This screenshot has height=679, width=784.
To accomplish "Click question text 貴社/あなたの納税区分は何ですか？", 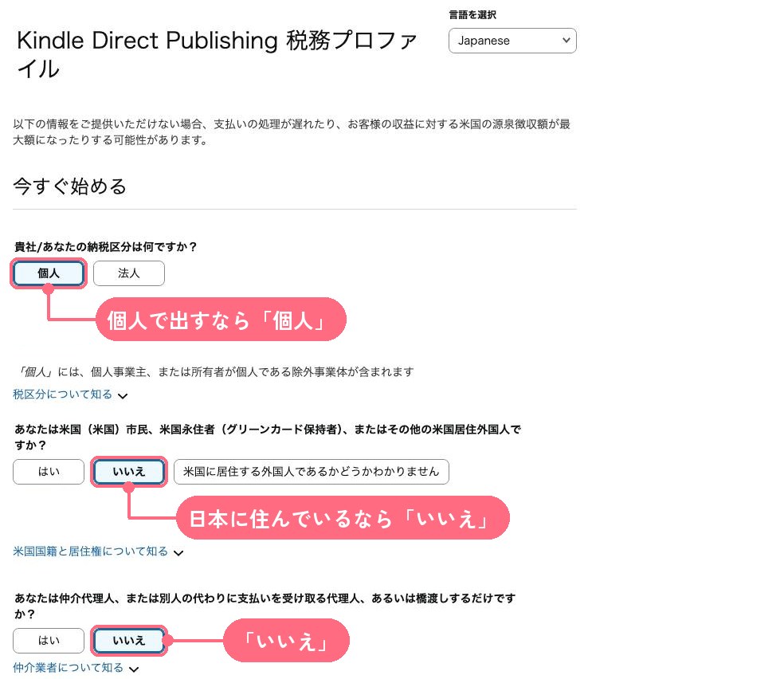I will (105, 246).
